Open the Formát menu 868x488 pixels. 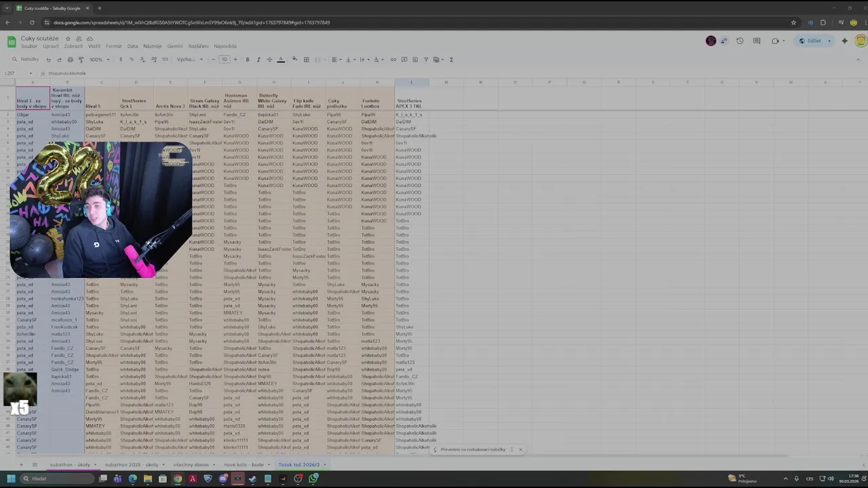coord(114,46)
